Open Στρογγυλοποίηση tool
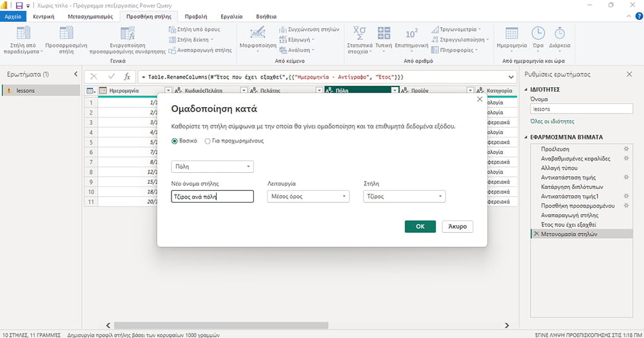 pos(460,40)
